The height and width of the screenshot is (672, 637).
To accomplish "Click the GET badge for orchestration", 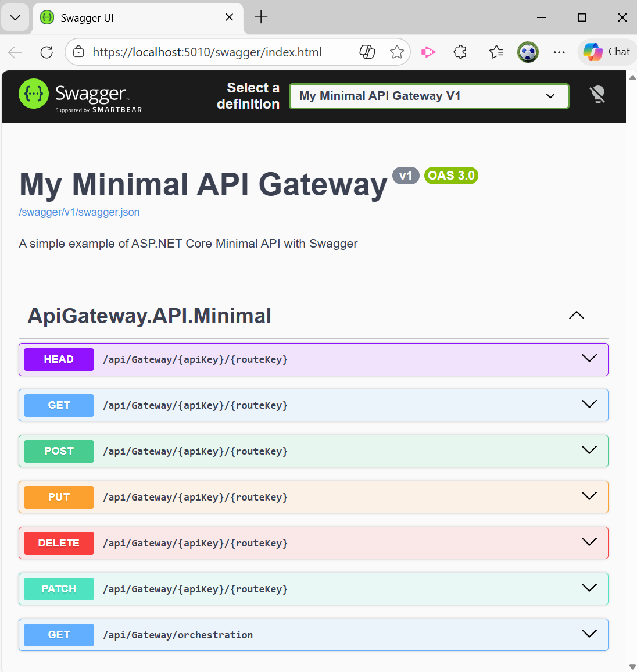I will pos(59,634).
